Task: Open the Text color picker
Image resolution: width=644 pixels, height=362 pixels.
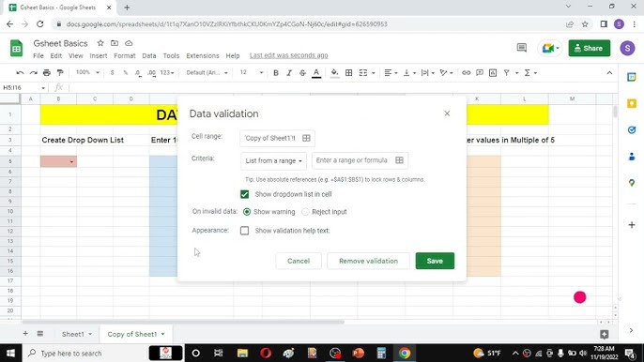Action: click(x=316, y=73)
